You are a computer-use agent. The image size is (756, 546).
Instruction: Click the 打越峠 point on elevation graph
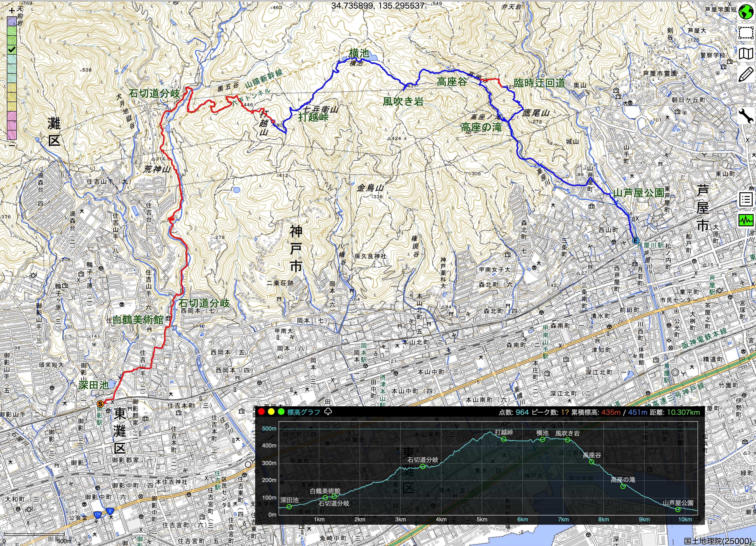click(504, 439)
